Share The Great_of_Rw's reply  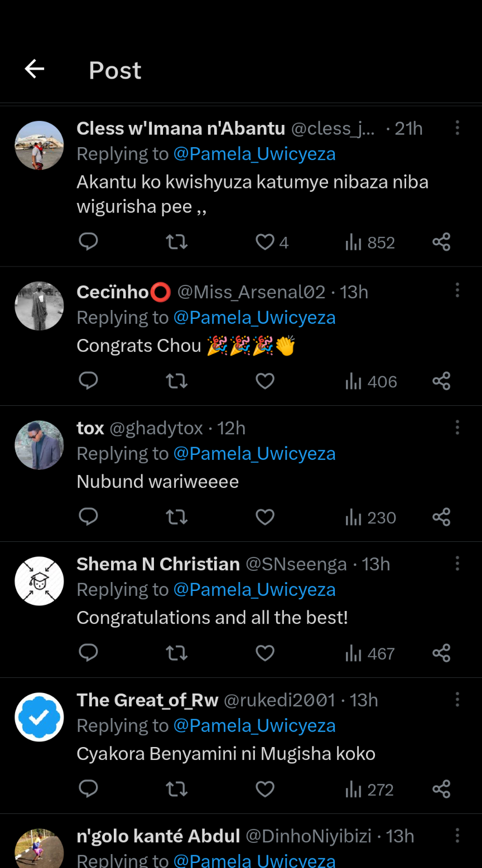coord(441,789)
